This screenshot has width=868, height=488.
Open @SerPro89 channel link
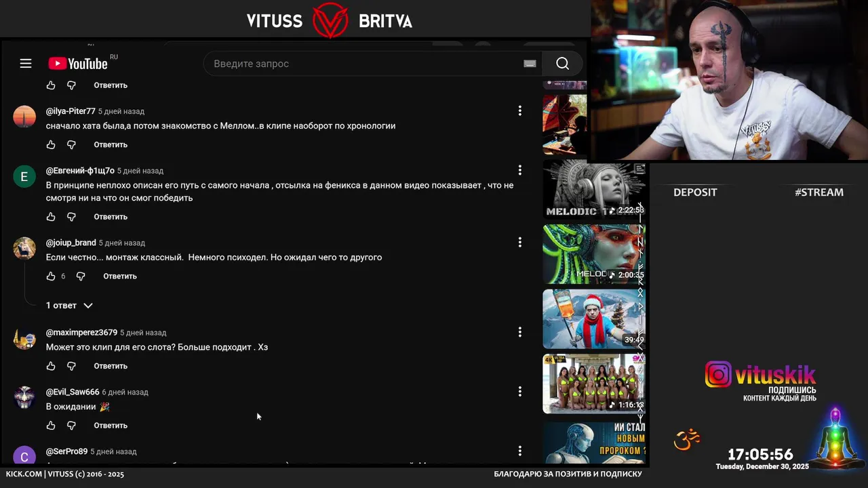pos(66,451)
